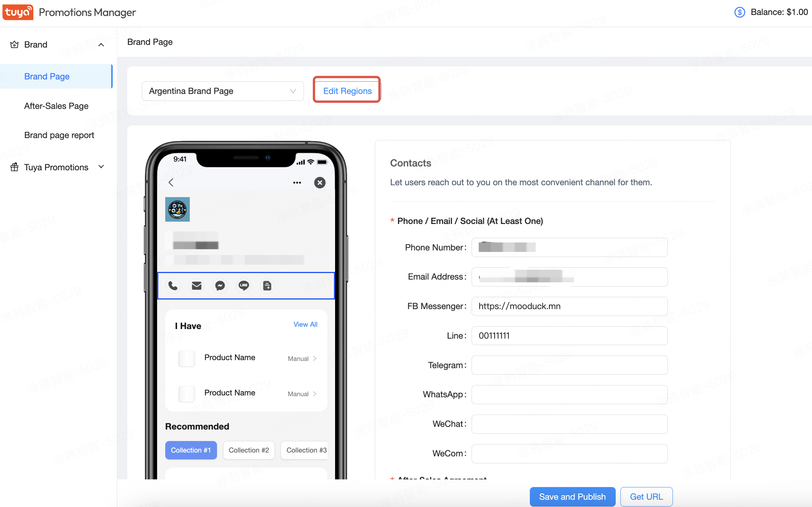Viewport: 812px width, 507px height.
Task: Click the copy/clipboard icon in preview
Action: (267, 286)
